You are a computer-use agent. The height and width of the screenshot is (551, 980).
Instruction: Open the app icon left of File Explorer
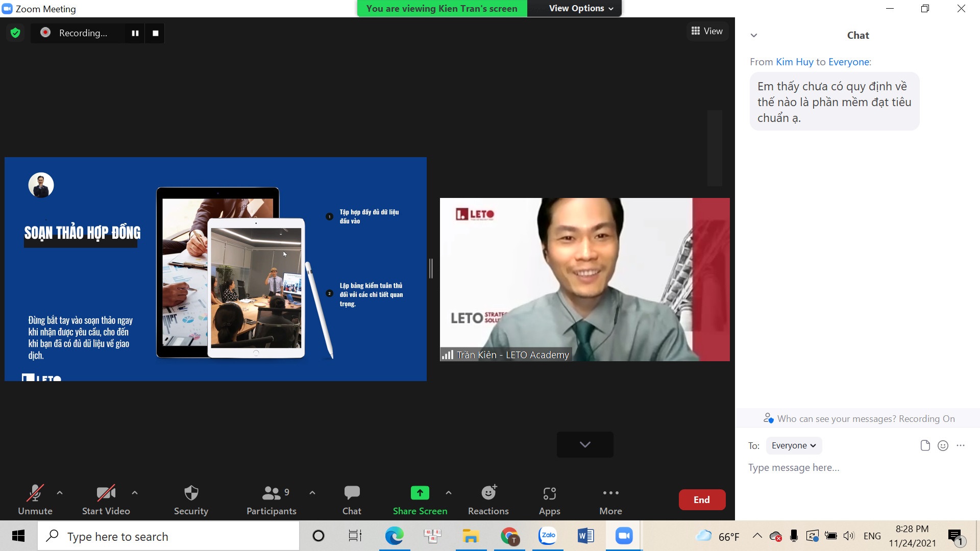432,536
